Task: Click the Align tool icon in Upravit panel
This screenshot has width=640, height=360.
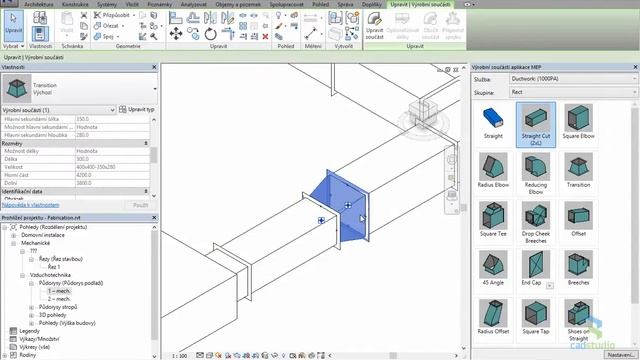Action: point(176,18)
